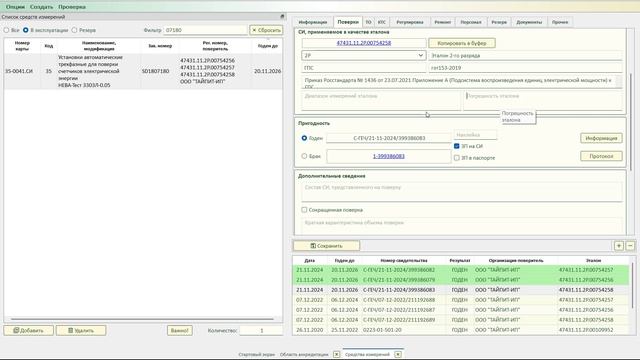Click the horizontal scrollbar under the list
640x360 pixels.
[x=142, y=319]
